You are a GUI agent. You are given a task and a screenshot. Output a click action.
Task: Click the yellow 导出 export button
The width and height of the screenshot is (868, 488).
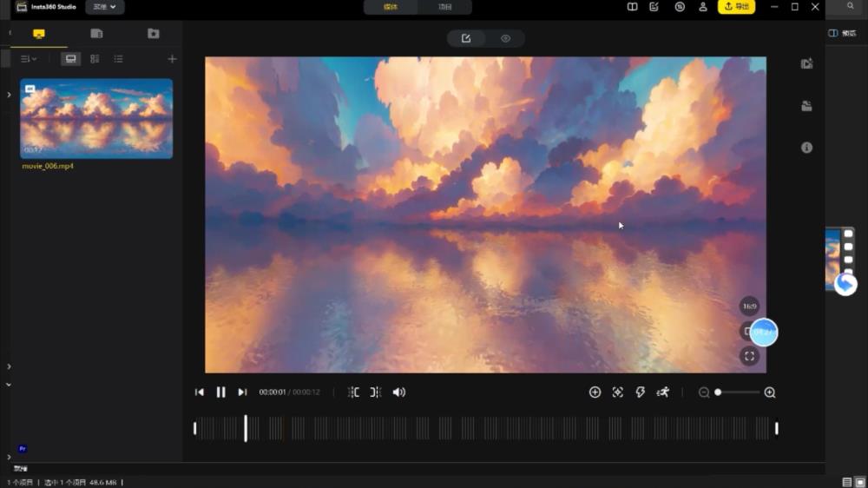tap(736, 7)
